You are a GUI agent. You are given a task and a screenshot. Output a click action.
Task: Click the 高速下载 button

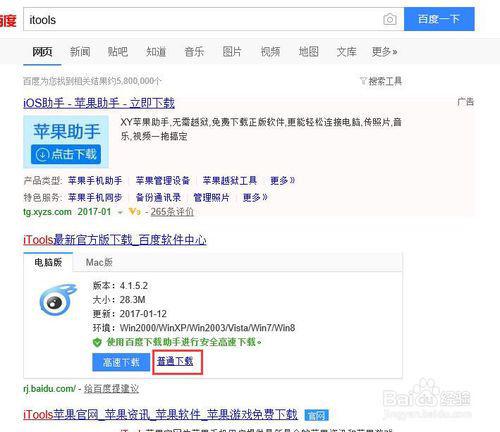121,362
